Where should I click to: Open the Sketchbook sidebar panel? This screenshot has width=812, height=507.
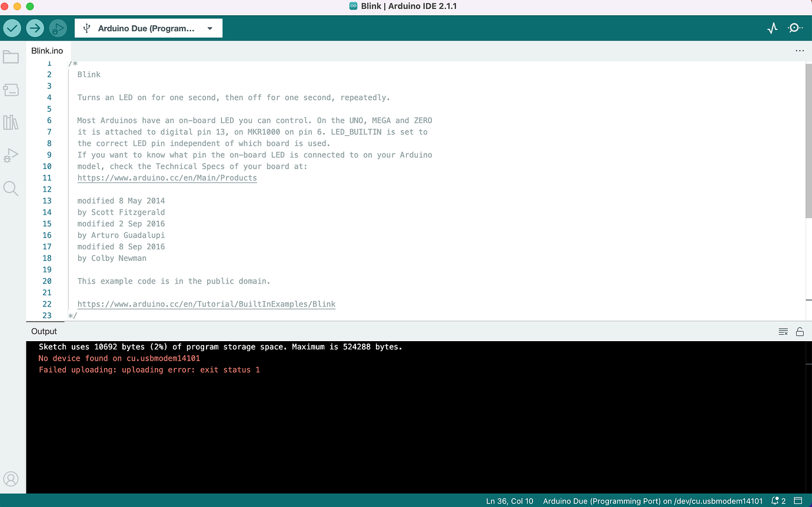[x=11, y=56]
